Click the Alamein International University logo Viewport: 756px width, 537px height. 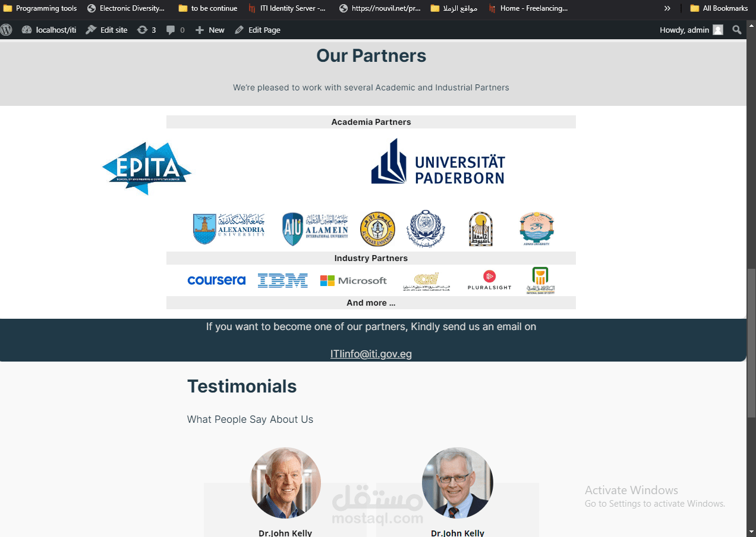[x=316, y=229]
